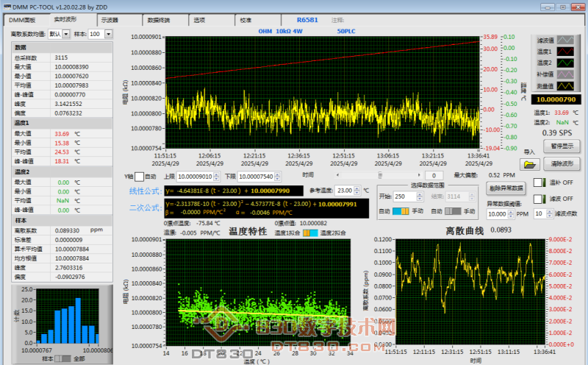
Task: Switch to the 实时波形 tab
Action: pyautogui.click(x=73, y=20)
